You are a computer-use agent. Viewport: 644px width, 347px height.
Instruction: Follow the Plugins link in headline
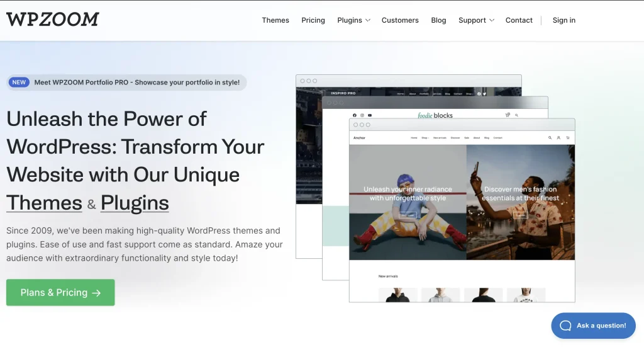(x=135, y=203)
